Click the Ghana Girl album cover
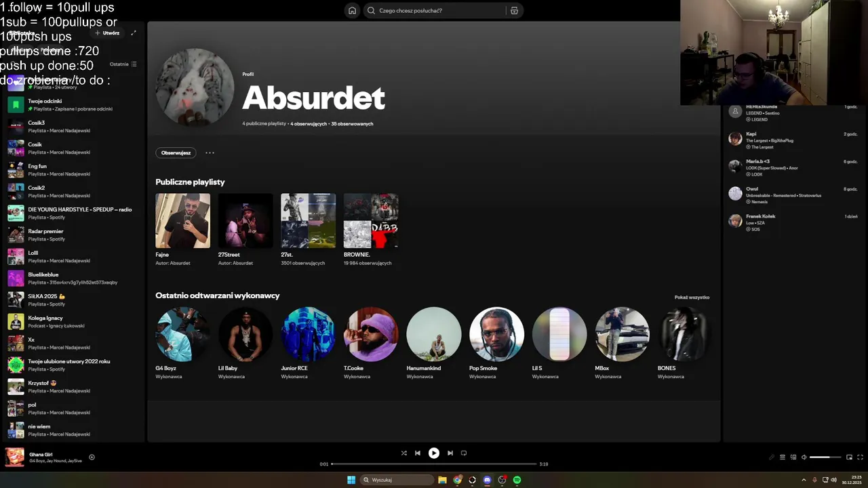The width and height of the screenshot is (868, 488). (x=15, y=457)
